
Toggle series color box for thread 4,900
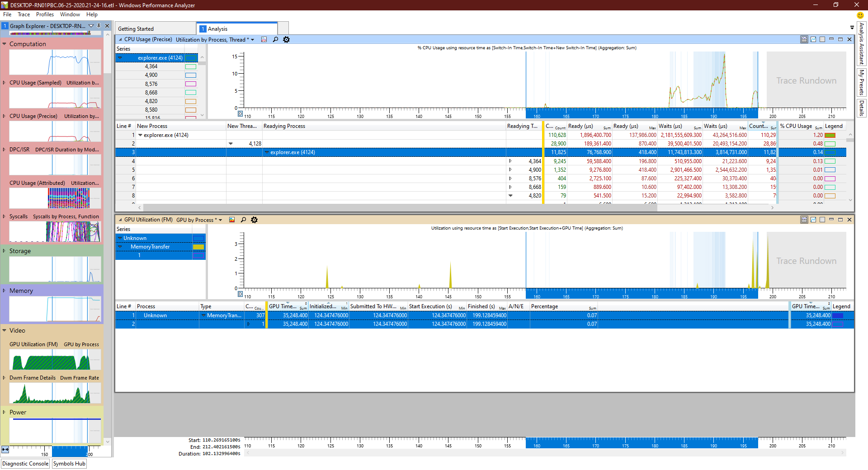(x=191, y=75)
